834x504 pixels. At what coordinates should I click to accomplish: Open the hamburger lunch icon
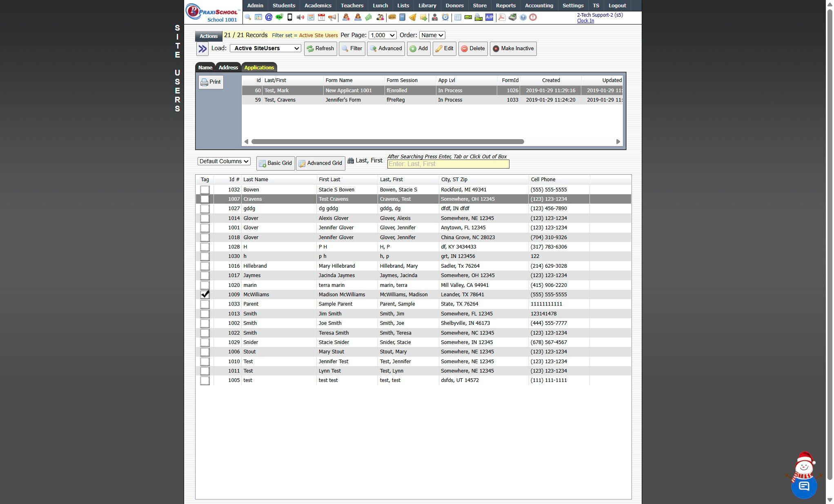click(x=392, y=17)
